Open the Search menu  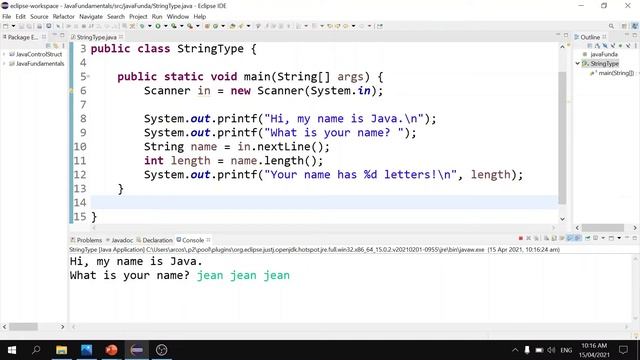click(x=116, y=16)
